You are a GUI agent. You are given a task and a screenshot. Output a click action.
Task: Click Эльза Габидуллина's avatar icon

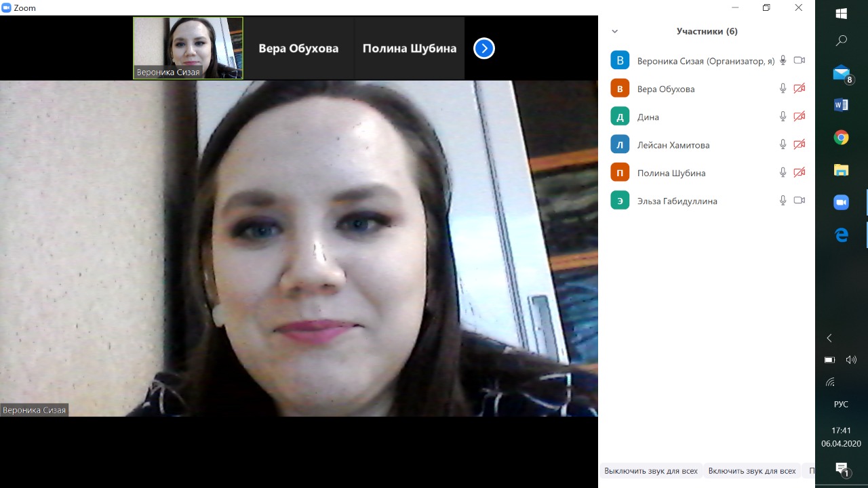(620, 201)
